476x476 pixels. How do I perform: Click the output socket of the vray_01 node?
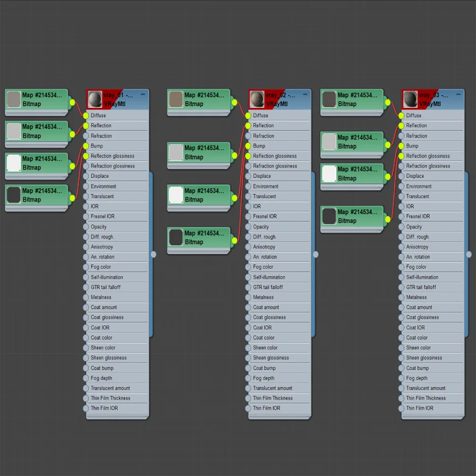pos(153,254)
